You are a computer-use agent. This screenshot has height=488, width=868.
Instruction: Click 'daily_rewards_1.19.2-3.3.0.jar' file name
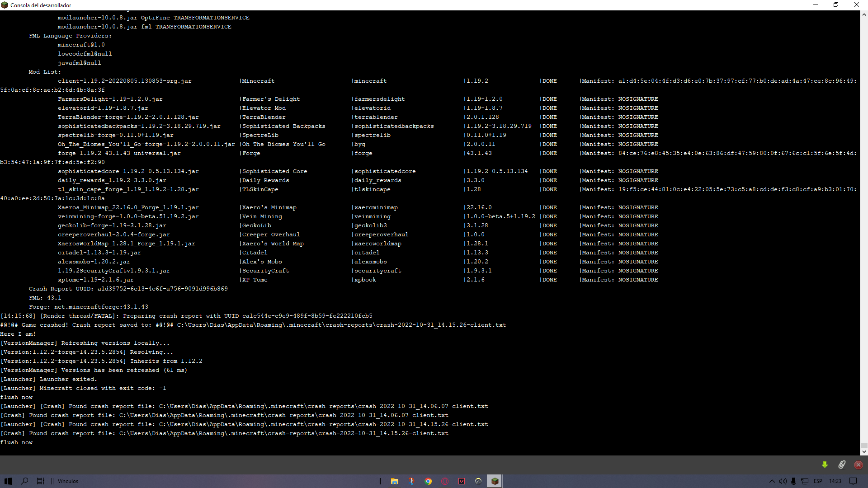[x=112, y=180]
